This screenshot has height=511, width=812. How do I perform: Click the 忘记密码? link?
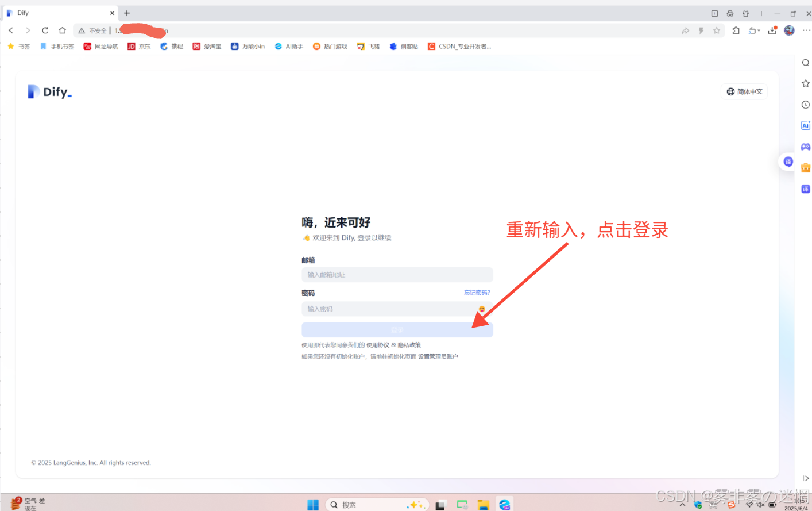pos(477,293)
